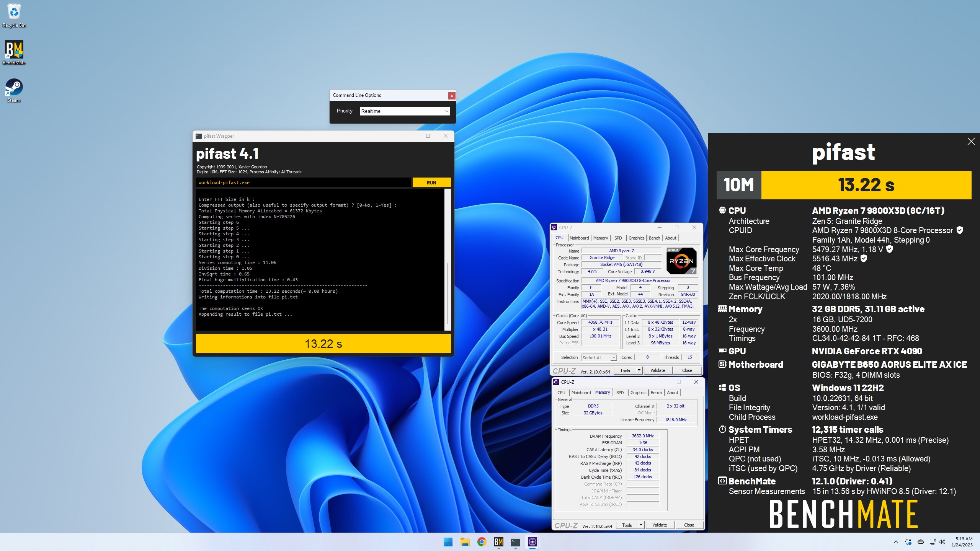Select the CPU tab in lower CPU-Z

(561, 393)
